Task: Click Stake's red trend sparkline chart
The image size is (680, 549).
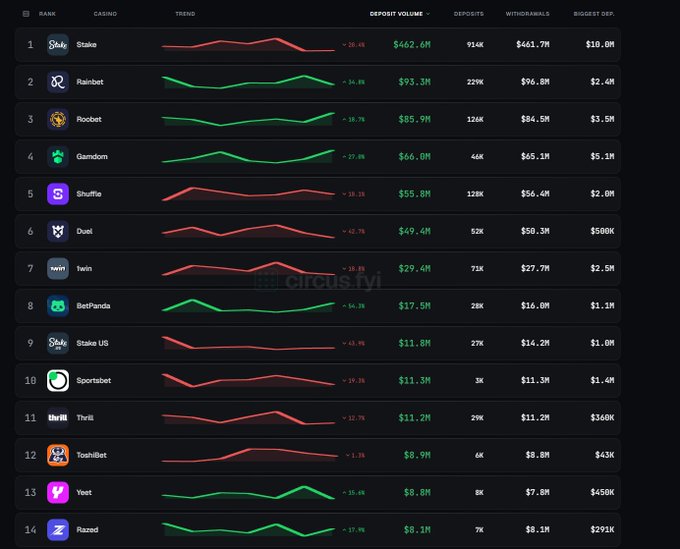Action: (248, 45)
